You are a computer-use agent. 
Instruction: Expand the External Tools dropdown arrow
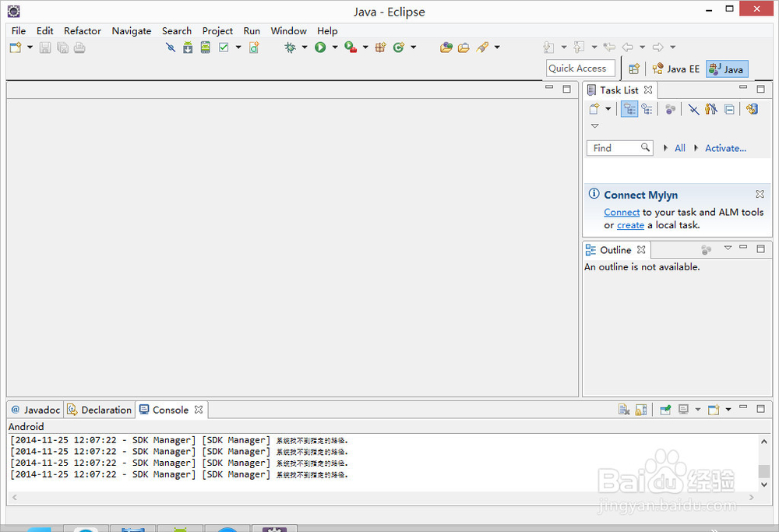[365, 48]
